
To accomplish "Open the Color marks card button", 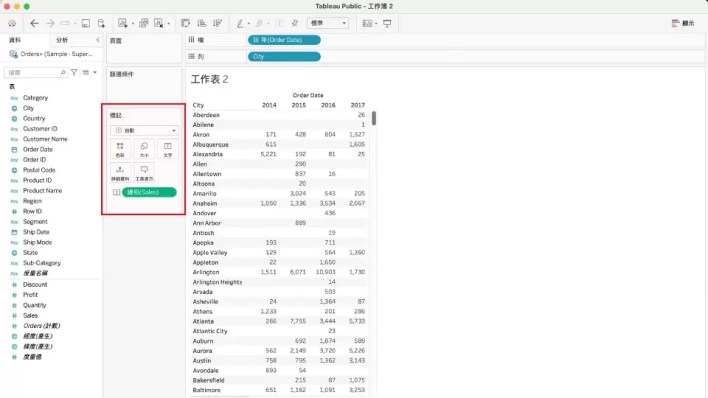I will [120, 150].
